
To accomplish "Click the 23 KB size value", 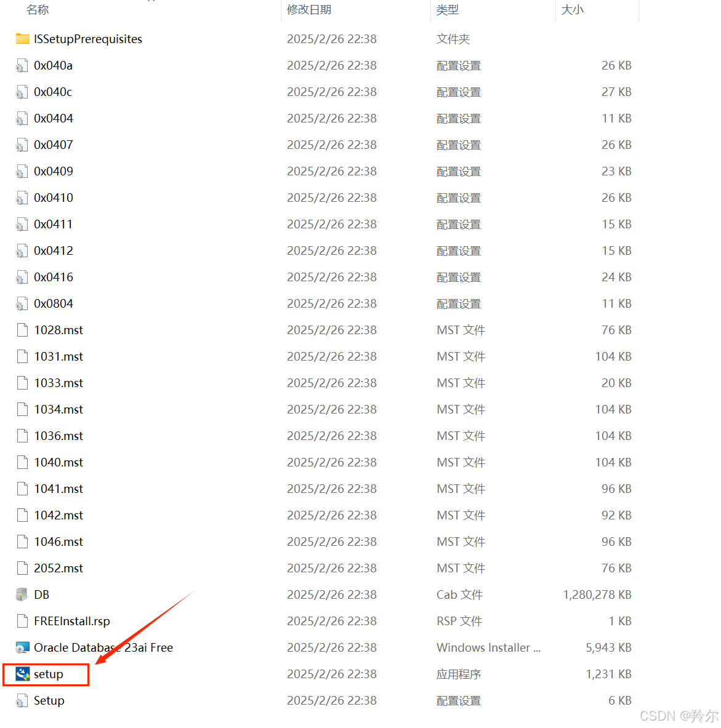I will point(616,171).
